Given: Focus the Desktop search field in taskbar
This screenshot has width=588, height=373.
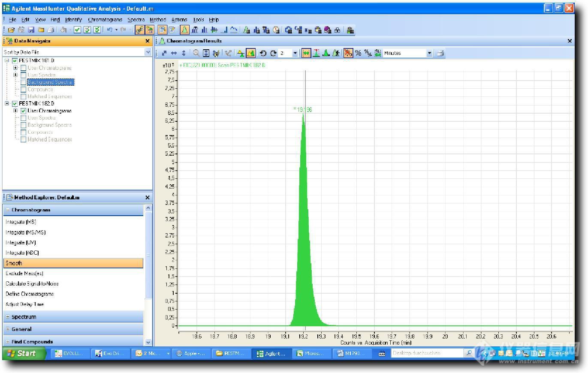Looking at the screenshot, I should 427,353.
